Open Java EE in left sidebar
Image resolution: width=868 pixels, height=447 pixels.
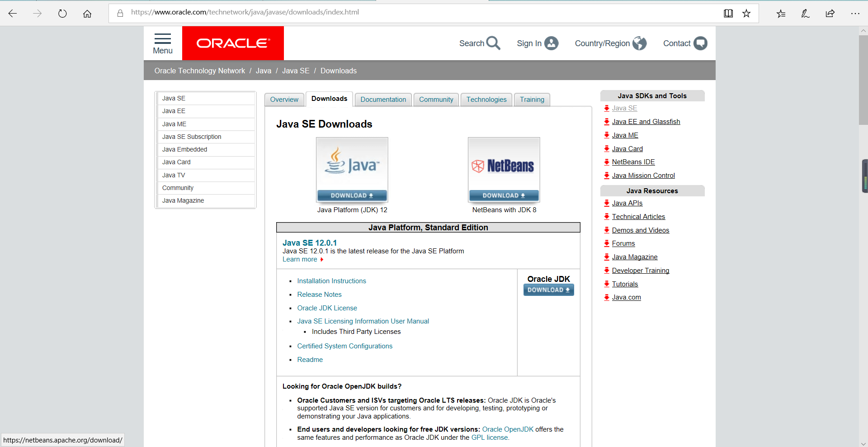(206, 111)
